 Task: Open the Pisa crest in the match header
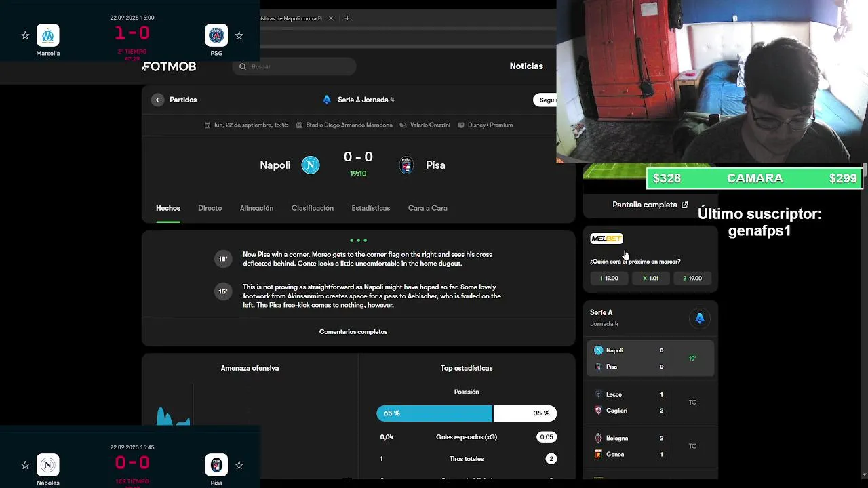coord(406,165)
